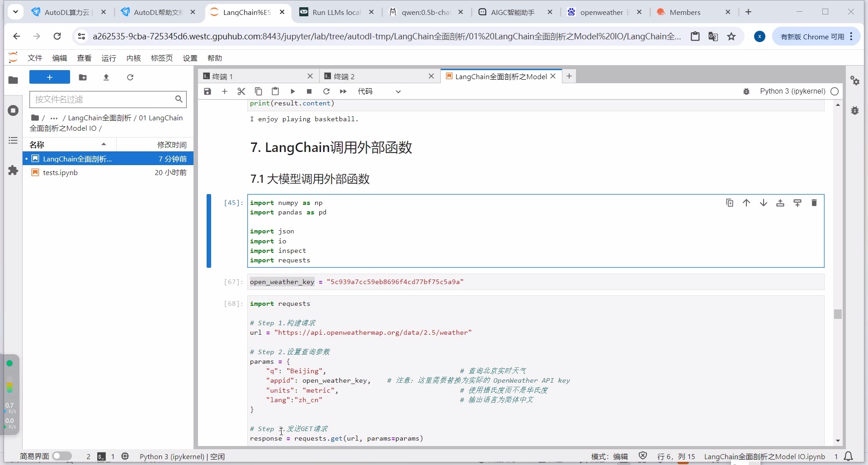Run the selected cell
868x465 pixels.
pyautogui.click(x=292, y=91)
